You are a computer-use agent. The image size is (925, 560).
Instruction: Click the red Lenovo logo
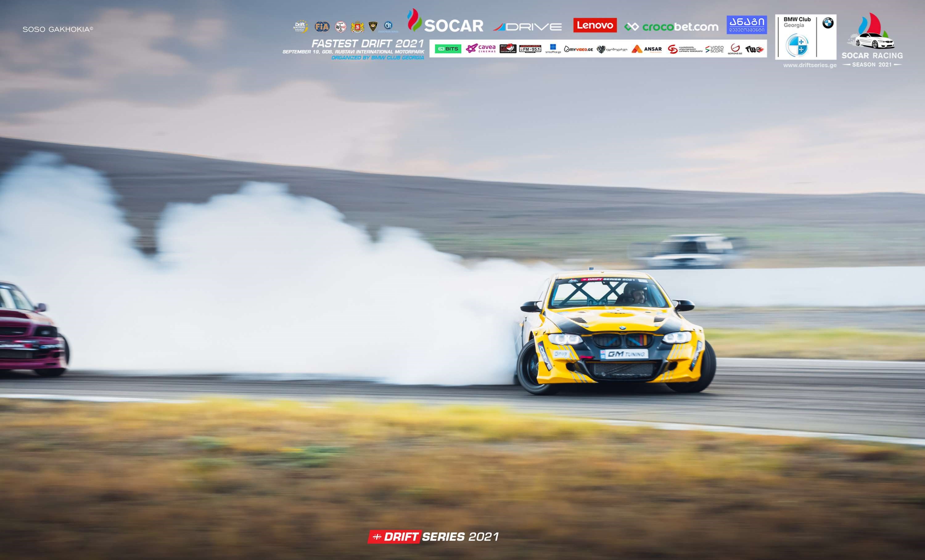coord(595,25)
